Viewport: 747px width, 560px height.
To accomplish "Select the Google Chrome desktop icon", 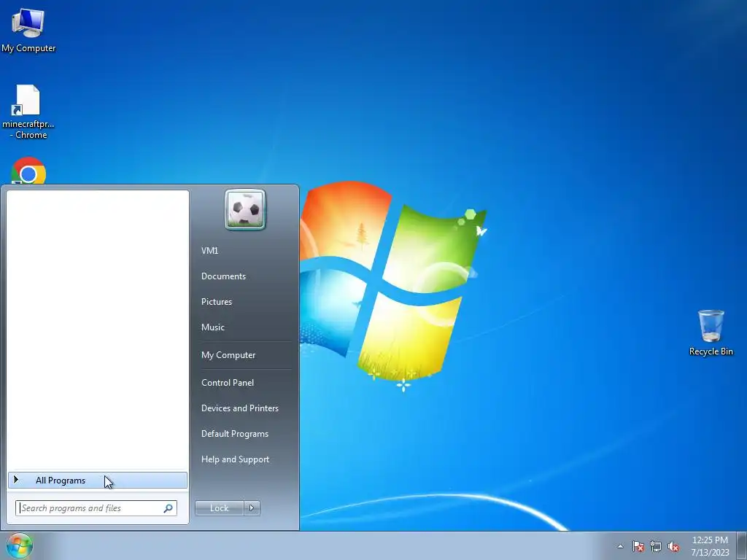I will (x=28, y=171).
